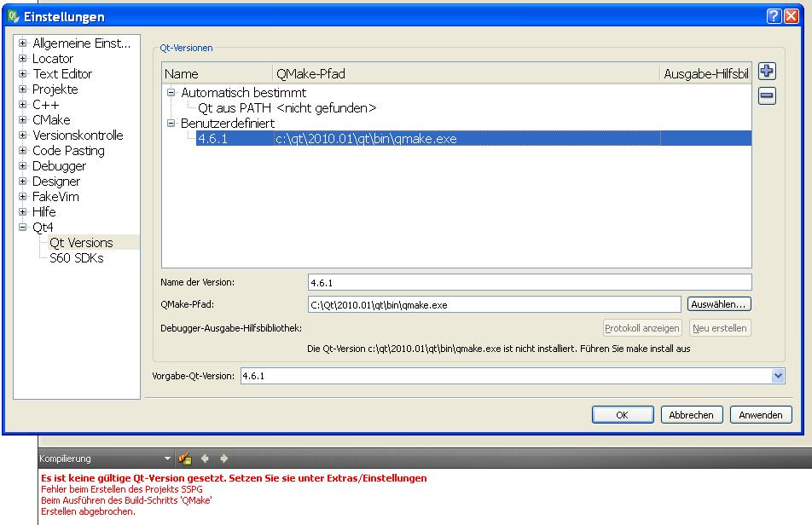Click 'Fehler beim Erstellen des Projekts SSPG' line
Image resolution: width=812 pixels, height=525 pixels.
click(122, 489)
